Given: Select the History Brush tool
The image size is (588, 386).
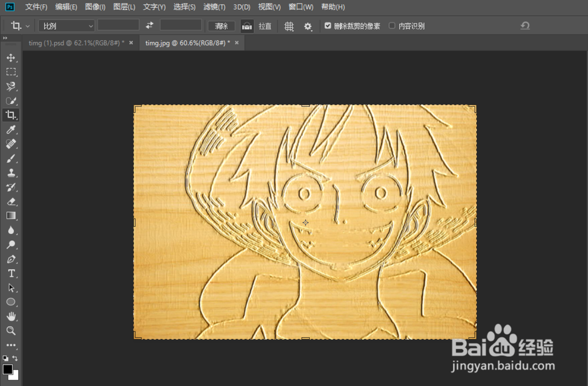Looking at the screenshot, I should 11,187.
